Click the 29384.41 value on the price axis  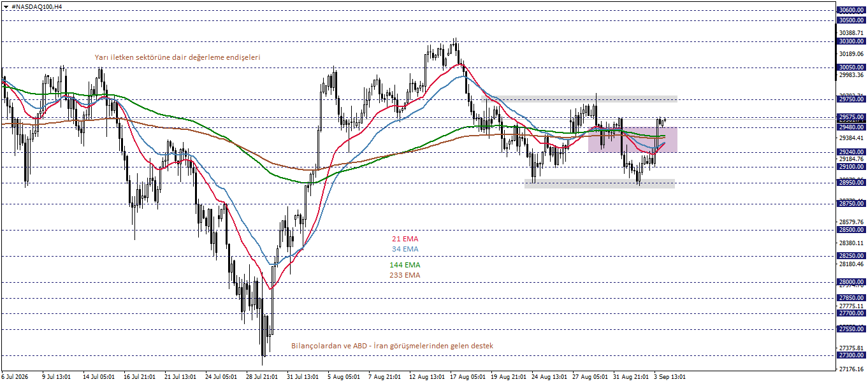tap(852, 138)
